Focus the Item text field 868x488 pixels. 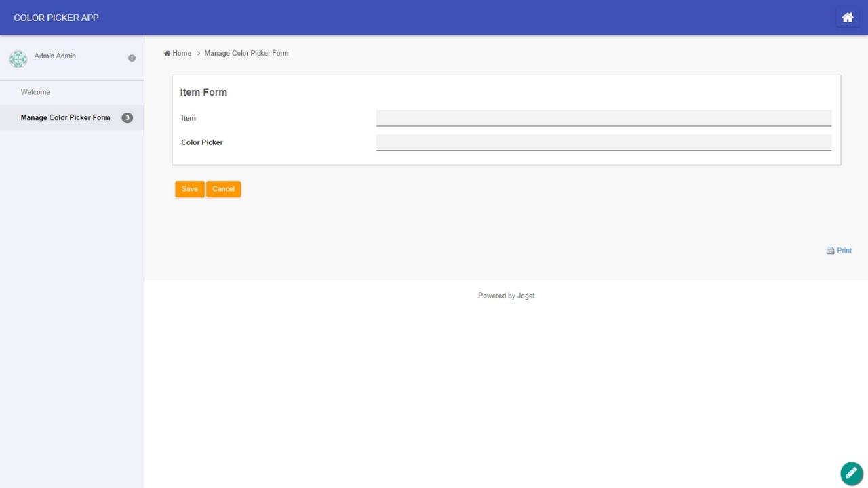click(604, 118)
